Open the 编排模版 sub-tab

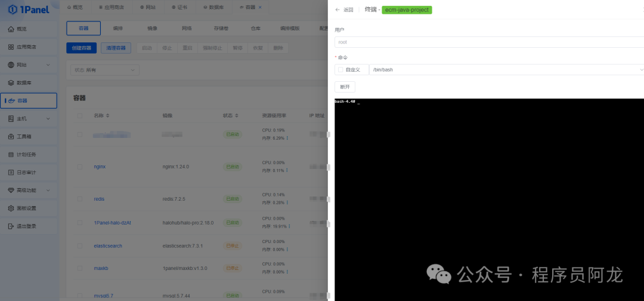290,29
